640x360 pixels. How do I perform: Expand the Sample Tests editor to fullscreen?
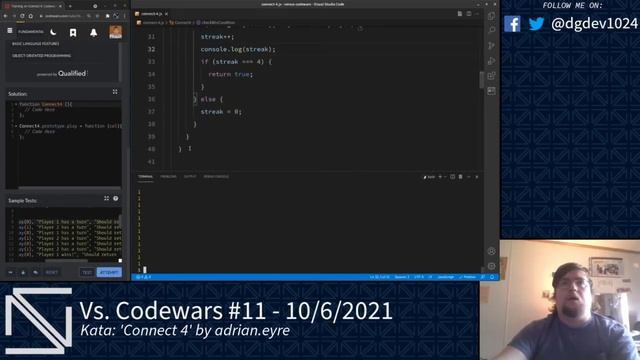click(x=107, y=198)
